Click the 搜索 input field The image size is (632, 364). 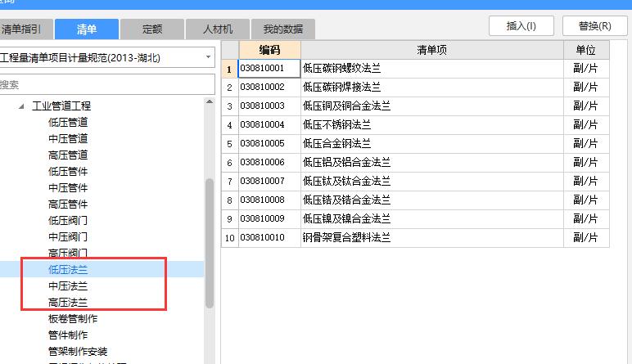[x=106, y=84]
